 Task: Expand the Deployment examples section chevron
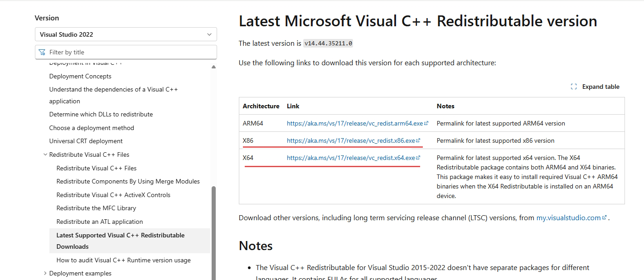tap(45, 273)
